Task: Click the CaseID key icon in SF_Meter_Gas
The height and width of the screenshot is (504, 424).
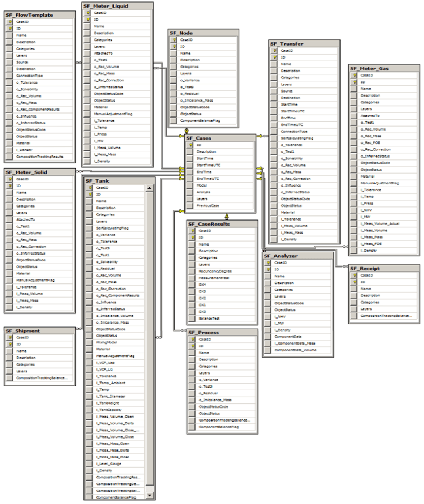Action: tap(355, 75)
